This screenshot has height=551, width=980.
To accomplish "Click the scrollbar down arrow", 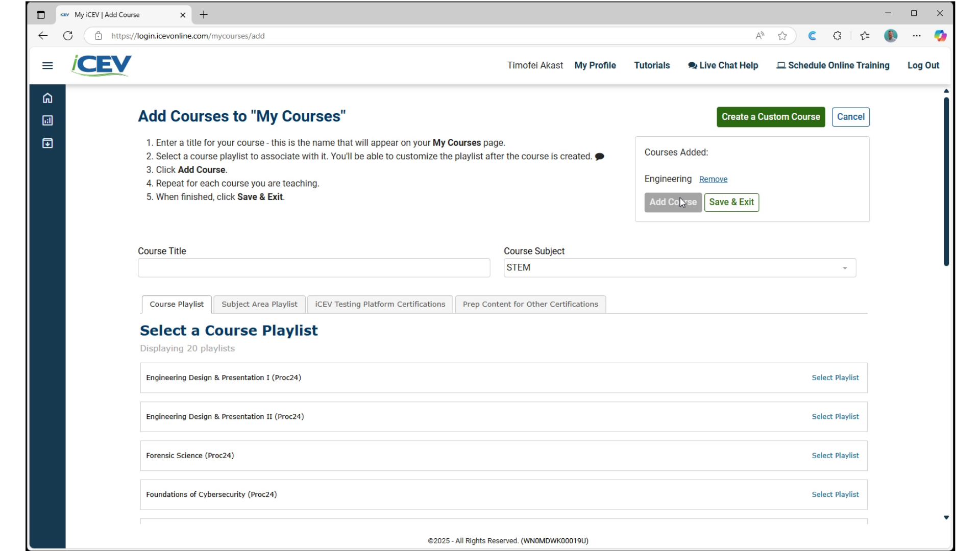I will coord(946,517).
